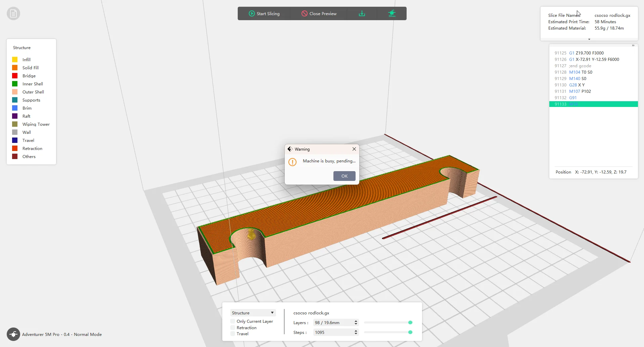Click the Steps value input field
644x347 pixels.
333,332
